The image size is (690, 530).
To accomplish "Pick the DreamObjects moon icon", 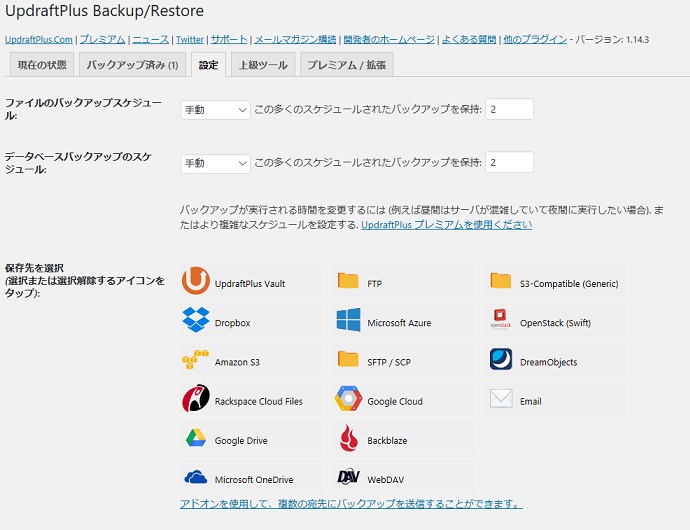I will 501,359.
